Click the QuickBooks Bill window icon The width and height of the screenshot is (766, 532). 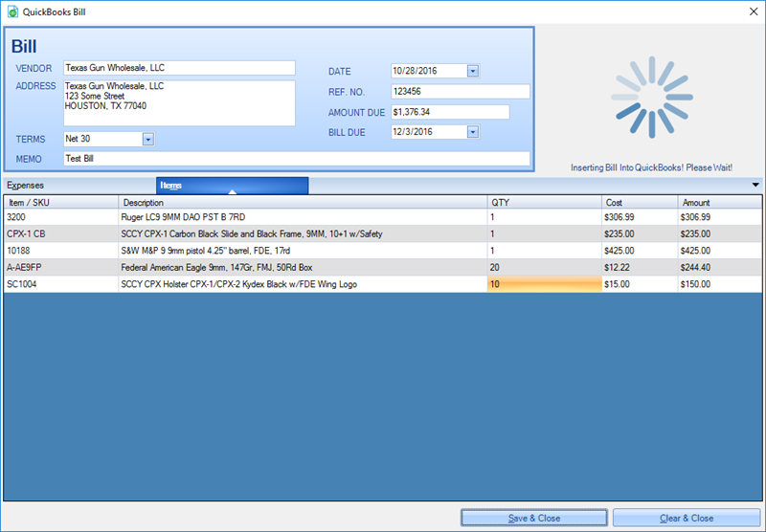click(12, 11)
